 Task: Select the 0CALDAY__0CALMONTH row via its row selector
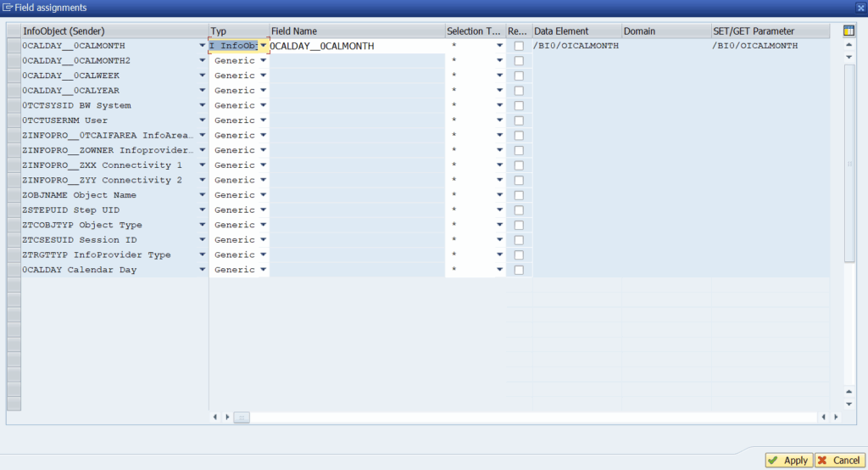(14, 46)
